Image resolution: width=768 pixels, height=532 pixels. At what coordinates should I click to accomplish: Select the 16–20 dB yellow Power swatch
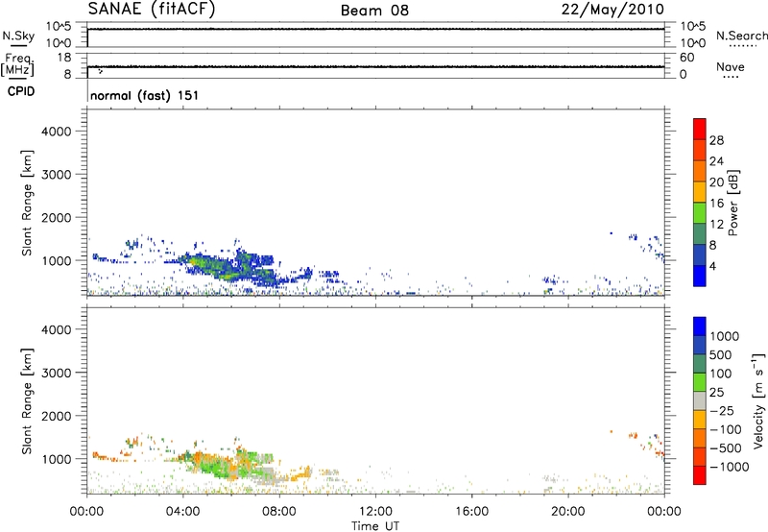coord(700,192)
